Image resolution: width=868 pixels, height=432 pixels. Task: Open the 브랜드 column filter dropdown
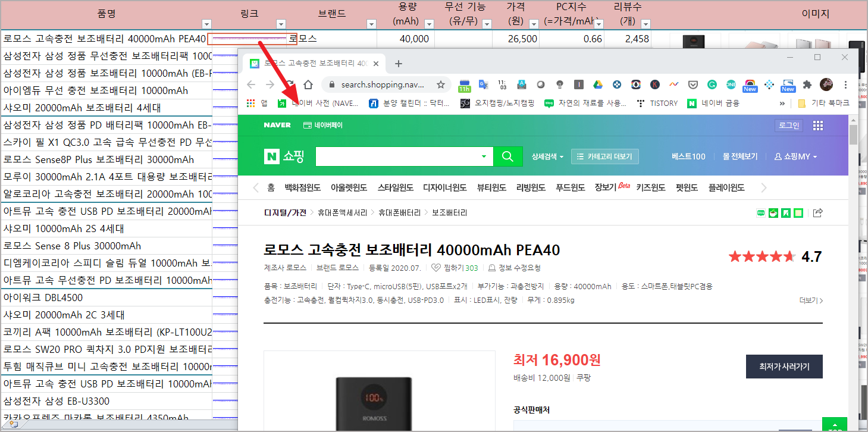click(x=371, y=24)
